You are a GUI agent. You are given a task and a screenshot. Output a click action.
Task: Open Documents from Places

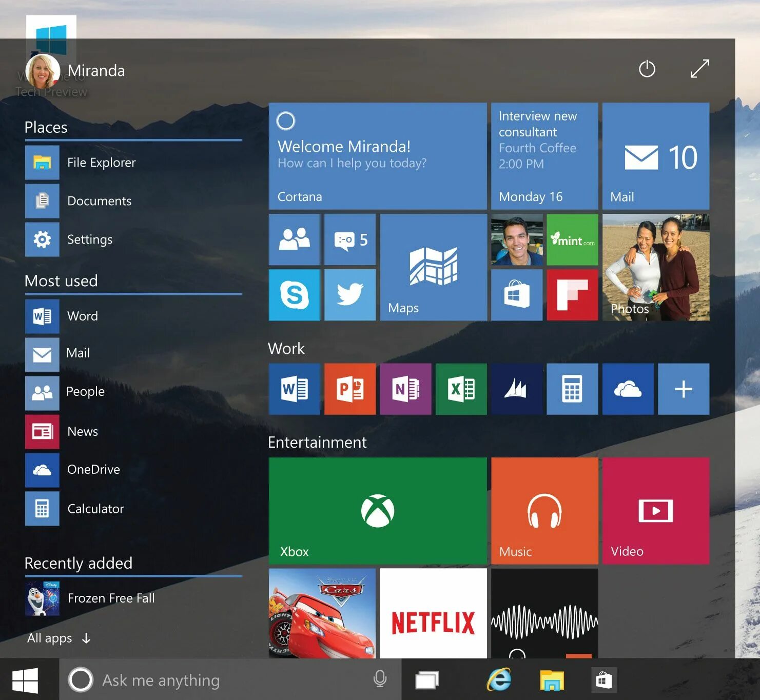point(133,201)
